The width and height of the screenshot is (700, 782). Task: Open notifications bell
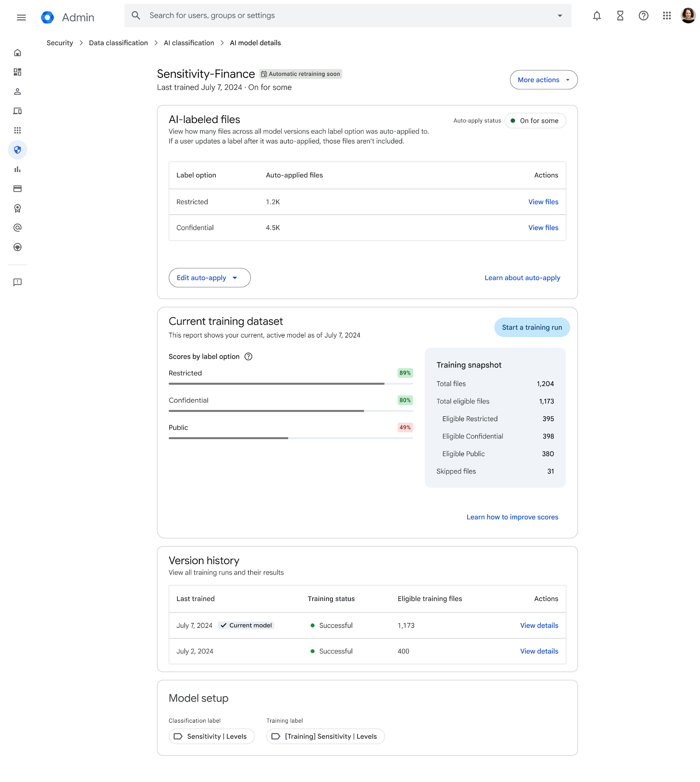tap(597, 16)
